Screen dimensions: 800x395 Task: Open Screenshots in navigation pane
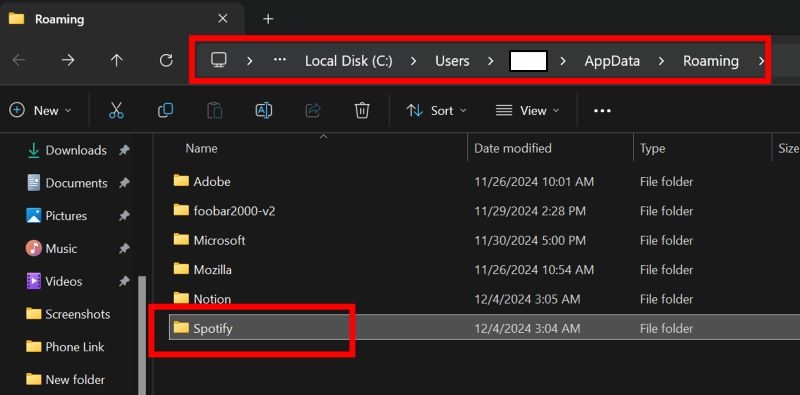(78, 314)
